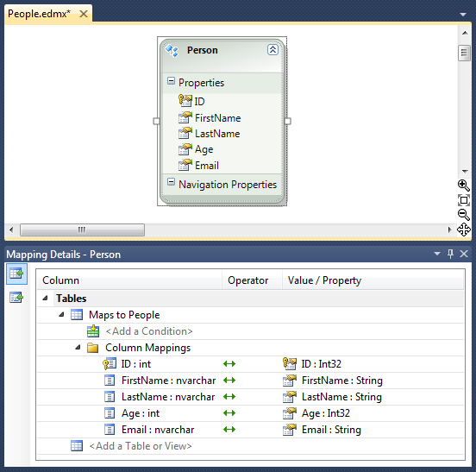Select the People.edmx tab
The width and height of the screenshot is (476, 472).
pos(39,14)
